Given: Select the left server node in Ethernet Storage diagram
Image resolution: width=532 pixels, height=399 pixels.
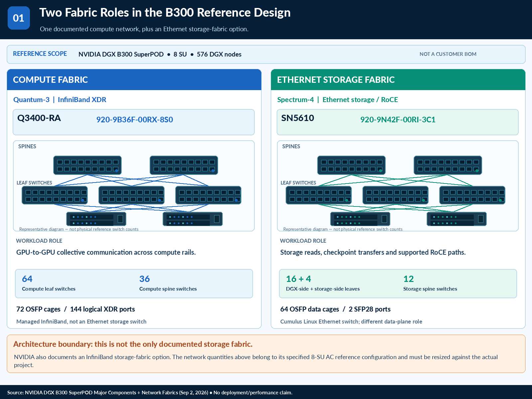Looking at the screenshot, I should (360, 219).
